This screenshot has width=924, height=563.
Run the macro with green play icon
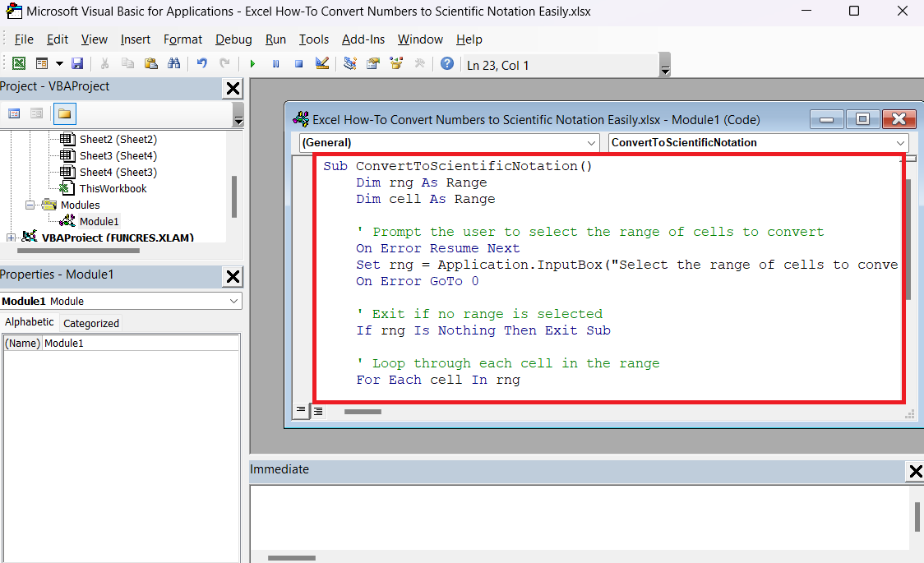click(x=253, y=63)
